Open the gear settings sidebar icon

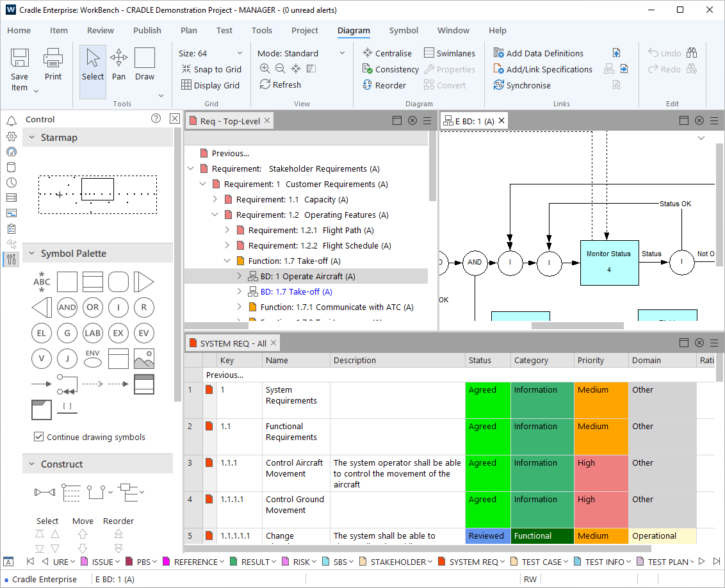click(x=12, y=136)
